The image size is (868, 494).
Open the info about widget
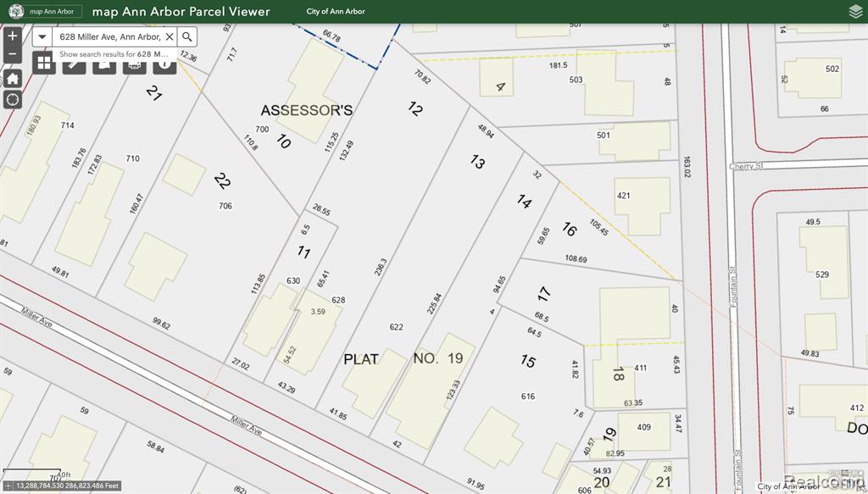click(164, 66)
